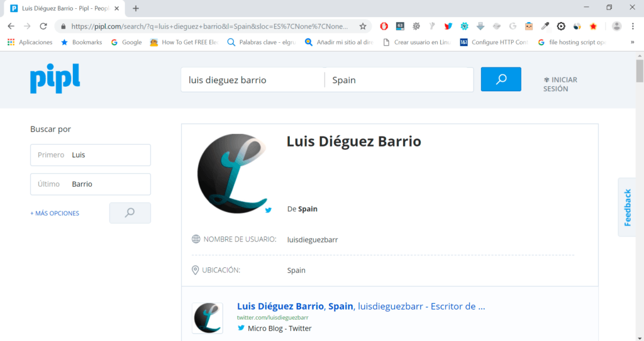
Task: Open twitter.com/luisdieguezbarr URL link
Action: (x=273, y=318)
